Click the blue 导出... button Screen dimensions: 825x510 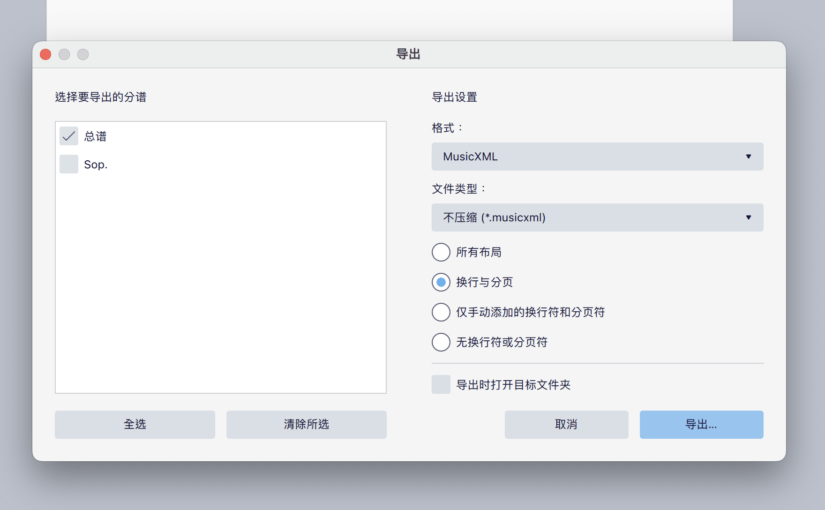coord(701,424)
